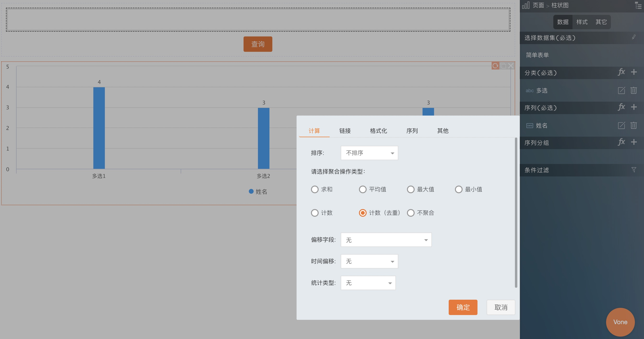Add a new 分类 field with plus icon

(x=634, y=72)
